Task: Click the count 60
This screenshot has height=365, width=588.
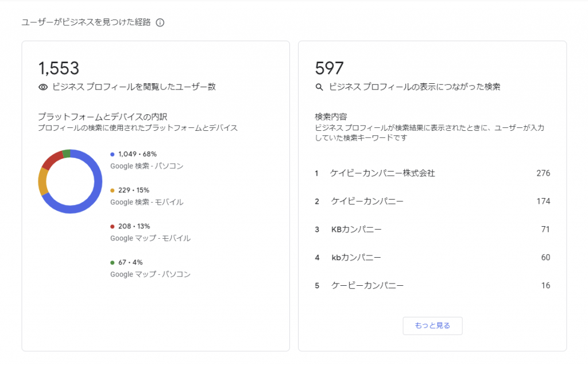Action: click(x=546, y=258)
